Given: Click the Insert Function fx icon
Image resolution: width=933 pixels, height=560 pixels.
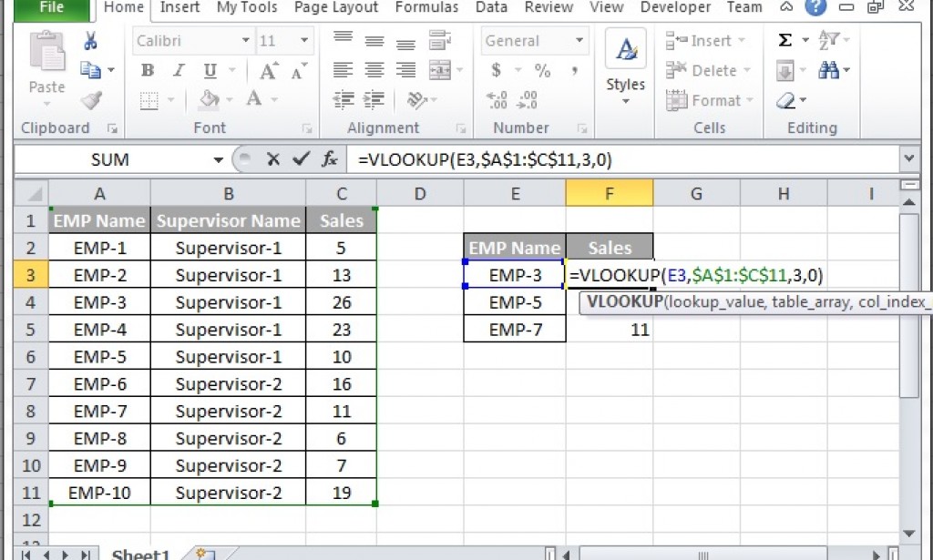Looking at the screenshot, I should [x=330, y=158].
